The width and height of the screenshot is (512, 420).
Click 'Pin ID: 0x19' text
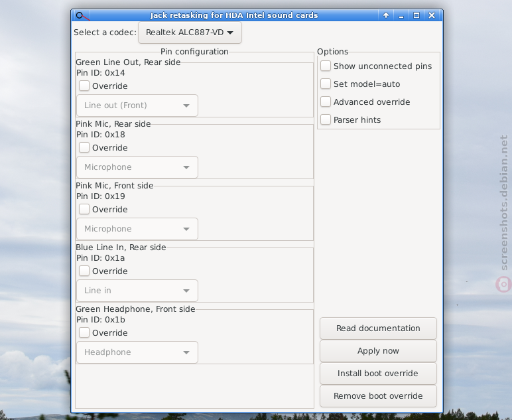(x=101, y=196)
